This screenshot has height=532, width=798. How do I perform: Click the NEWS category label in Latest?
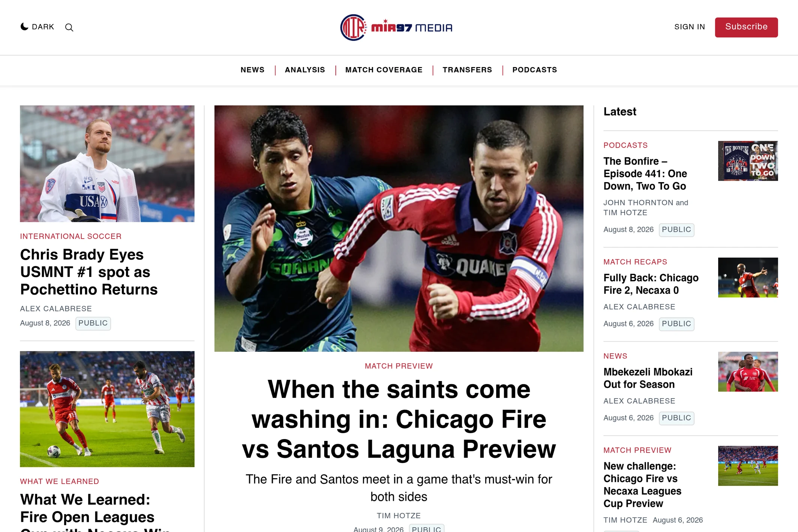[615, 356]
